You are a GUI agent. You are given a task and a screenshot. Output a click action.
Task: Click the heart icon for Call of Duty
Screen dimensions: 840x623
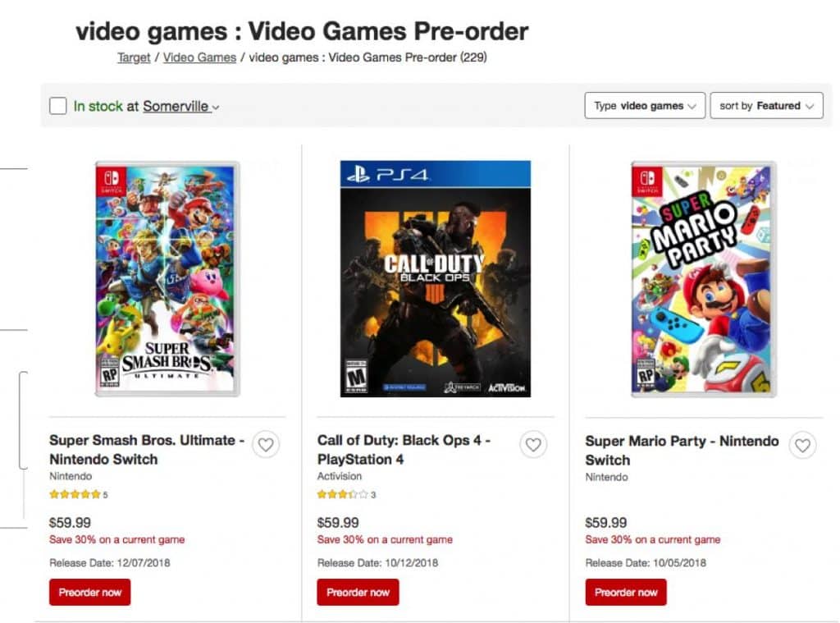click(534, 444)
